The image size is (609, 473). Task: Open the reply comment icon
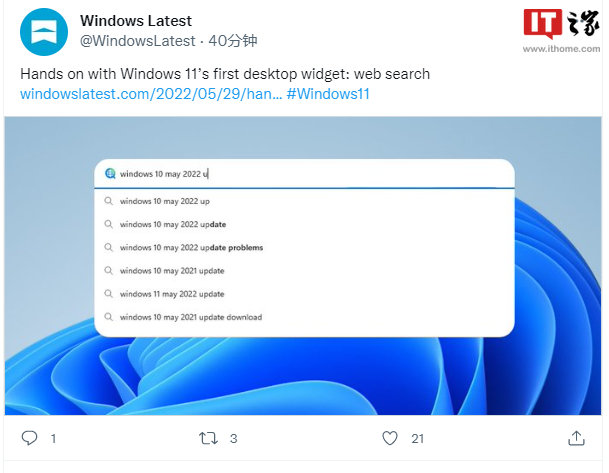click(30, 438)
